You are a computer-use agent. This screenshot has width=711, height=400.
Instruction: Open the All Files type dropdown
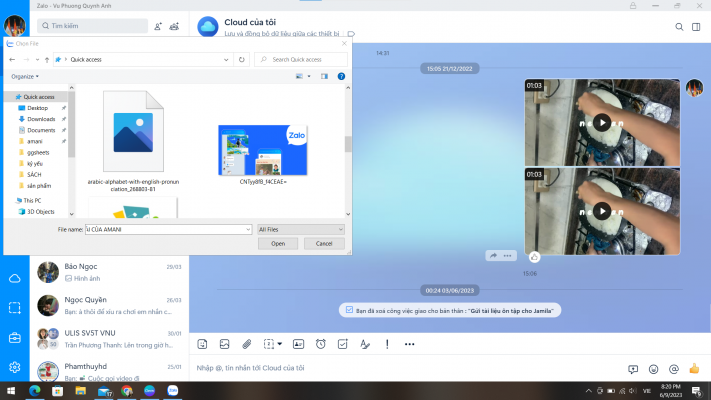301,229
